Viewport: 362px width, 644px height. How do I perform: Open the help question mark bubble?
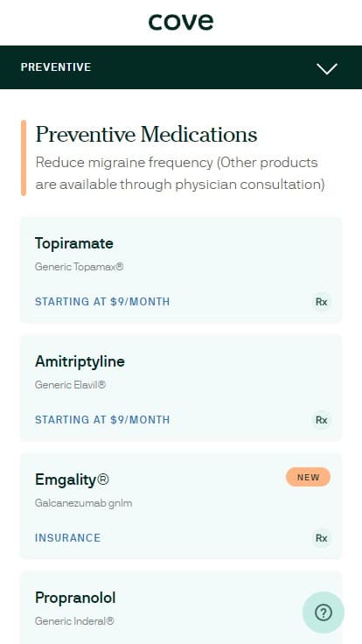point(324,612)
